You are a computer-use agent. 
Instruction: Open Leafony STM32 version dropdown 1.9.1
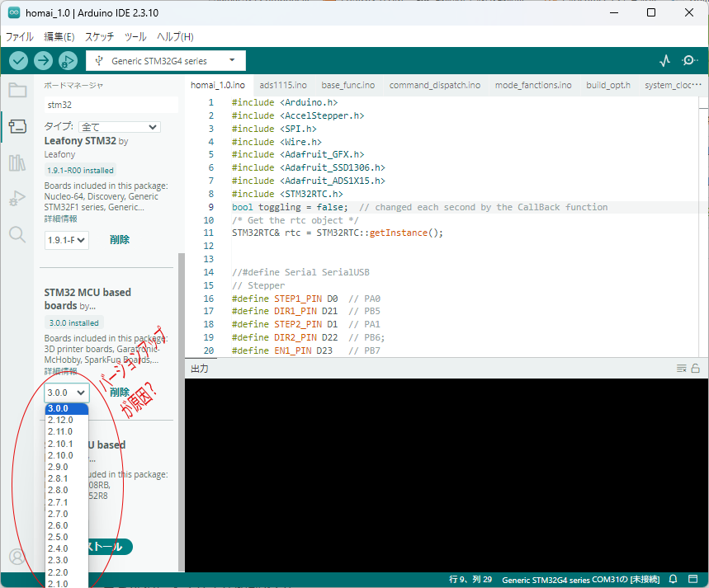tap(67, 240)
